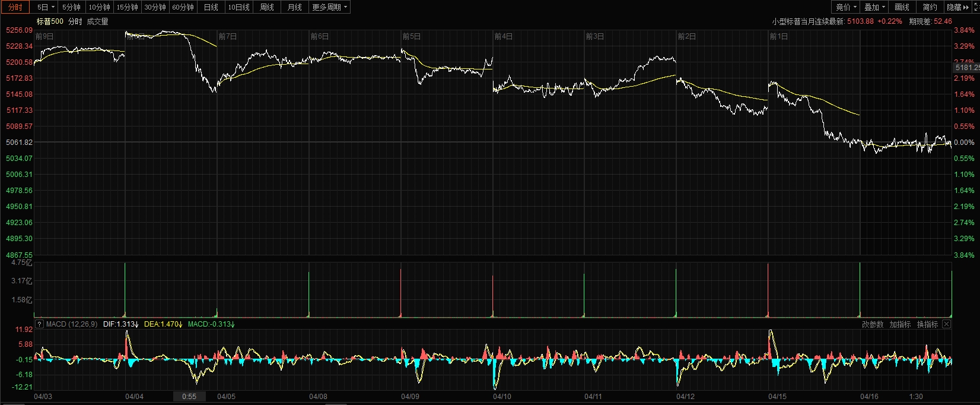Image resolution: width=980 pixels, height=405 pixels.
Task: Click the fullscreen expand icon at top right
Action: (x=975, y=7)
